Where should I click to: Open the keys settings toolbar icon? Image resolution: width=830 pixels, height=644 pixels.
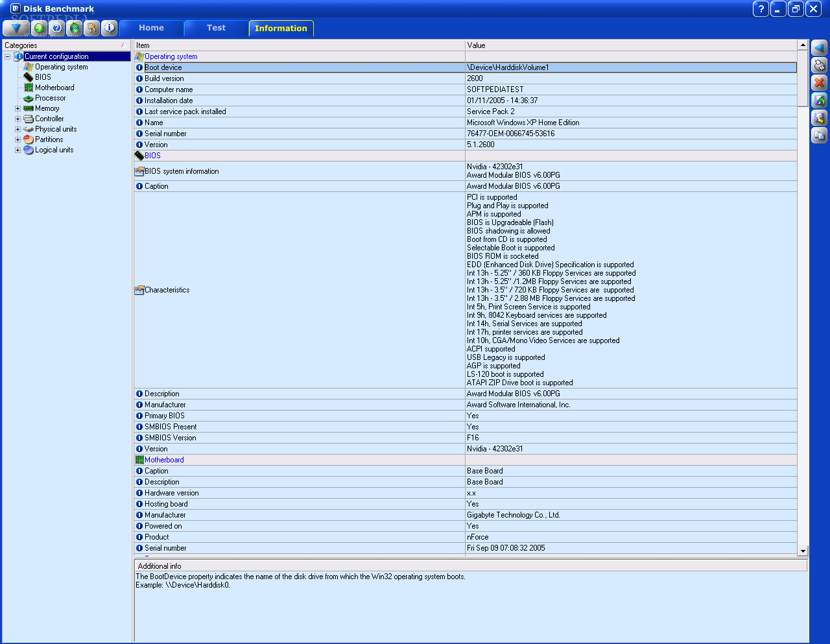(92, 28)
